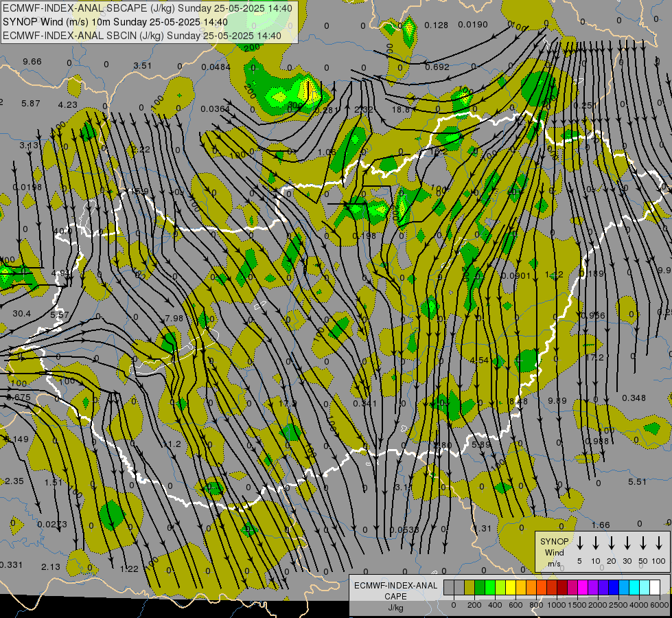Click the map value 0.692
This screenshot has width=672, height=618.
coord(437,67)
